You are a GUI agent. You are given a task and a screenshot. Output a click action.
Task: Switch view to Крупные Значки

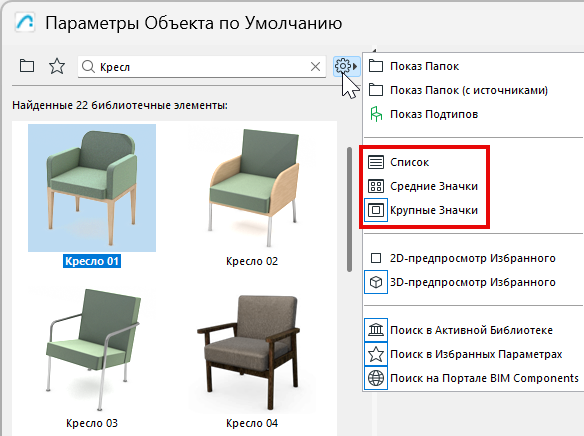coord(434,210)
